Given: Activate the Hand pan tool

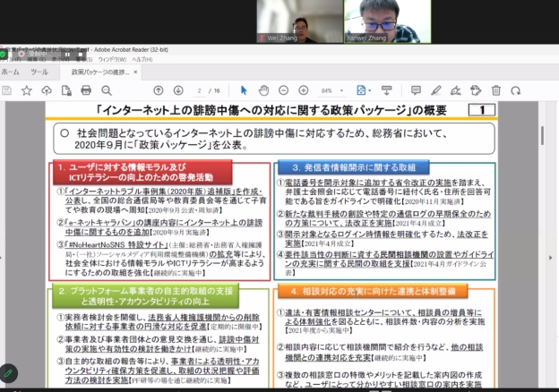Looking at the screenshot, I should [262, 90].
